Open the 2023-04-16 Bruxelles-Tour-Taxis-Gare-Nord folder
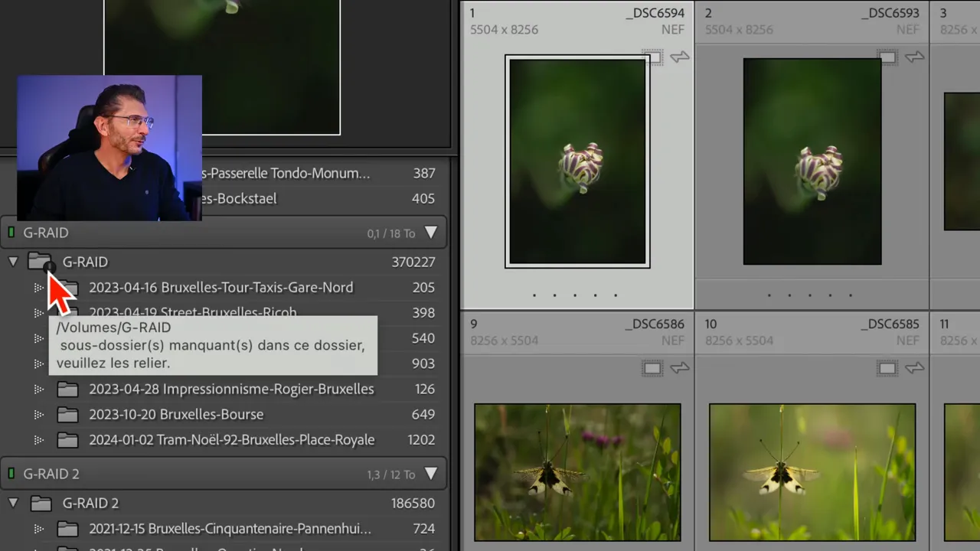980x551 pixels. (220, 288)
